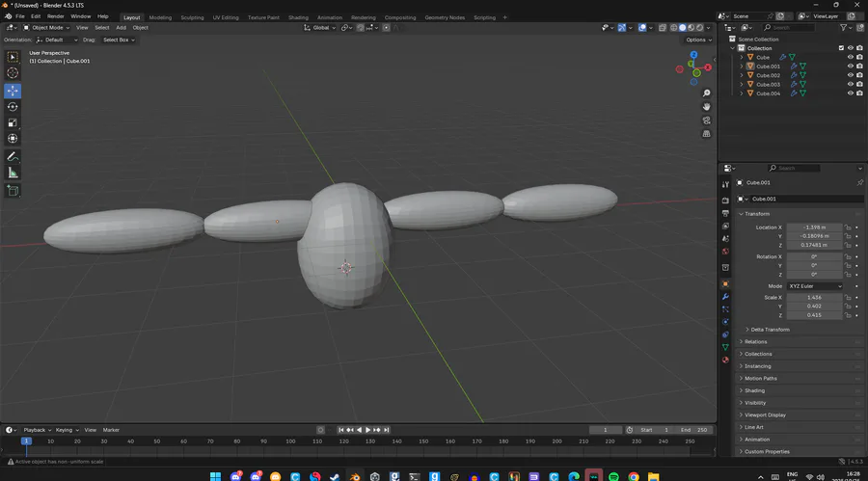Click the Rotation Y value field
The image size is (868, 481).
[814, 266]
